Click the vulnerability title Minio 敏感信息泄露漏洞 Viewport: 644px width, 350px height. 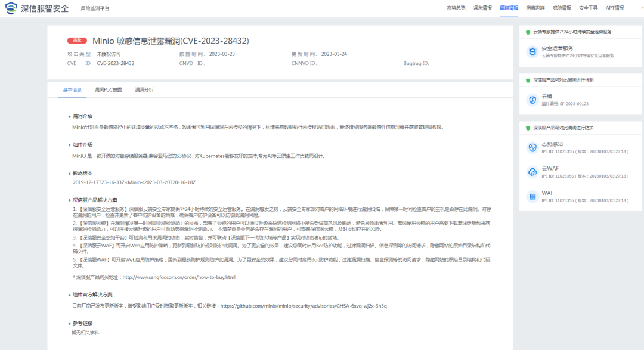(171, 41)
